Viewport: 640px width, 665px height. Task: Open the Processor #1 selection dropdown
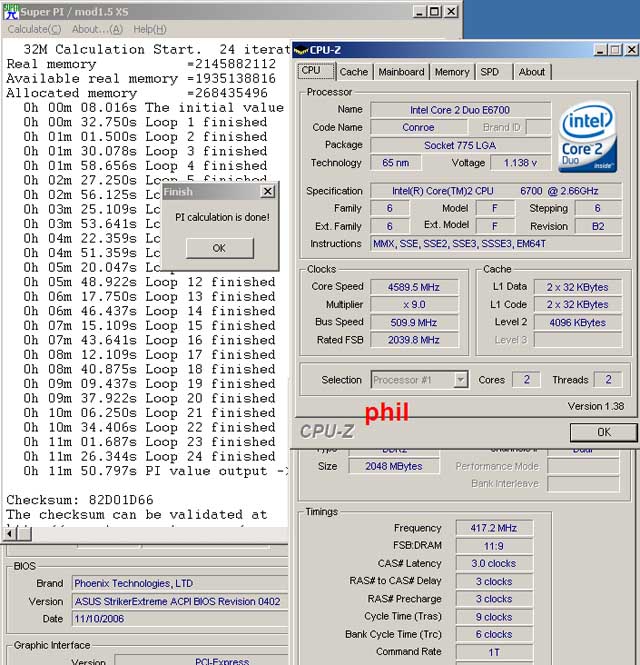(x=419, y=380)
